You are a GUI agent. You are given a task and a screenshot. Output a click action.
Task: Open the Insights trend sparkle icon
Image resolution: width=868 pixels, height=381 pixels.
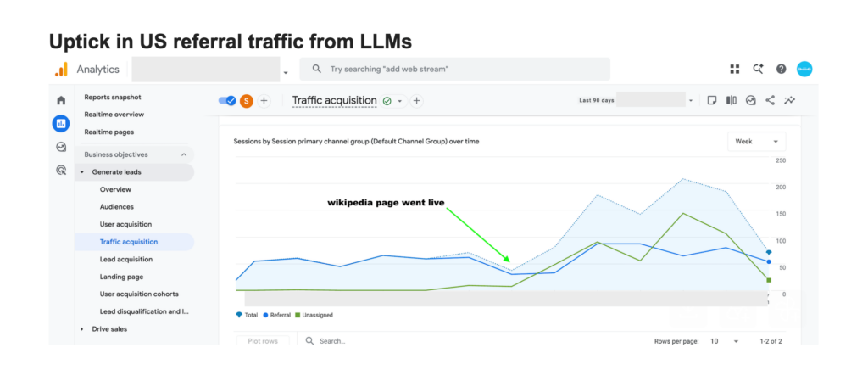point(789,100)
